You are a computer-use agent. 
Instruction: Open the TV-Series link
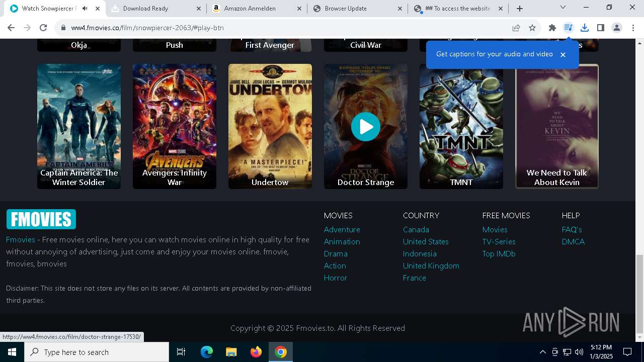[499, 241]
